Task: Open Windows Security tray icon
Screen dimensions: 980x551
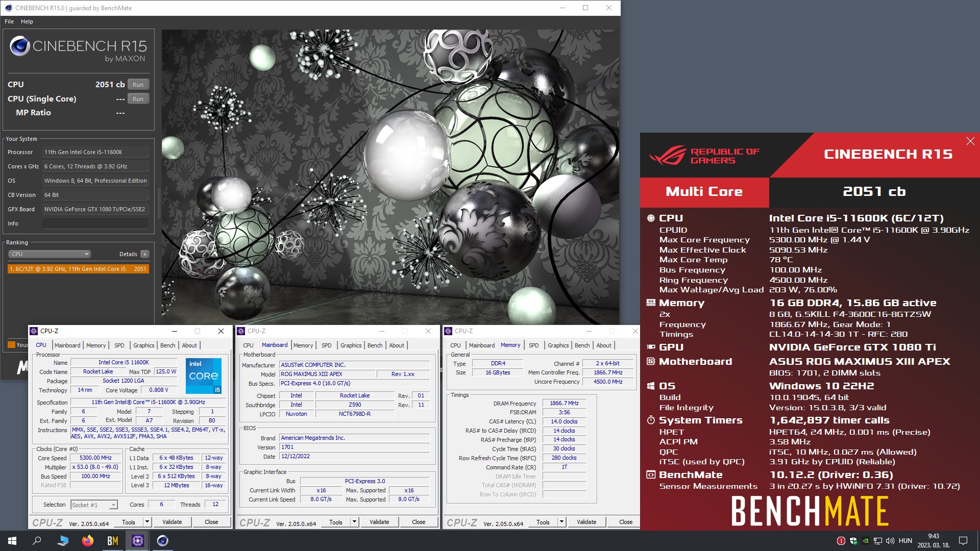Action: [853, 541]
